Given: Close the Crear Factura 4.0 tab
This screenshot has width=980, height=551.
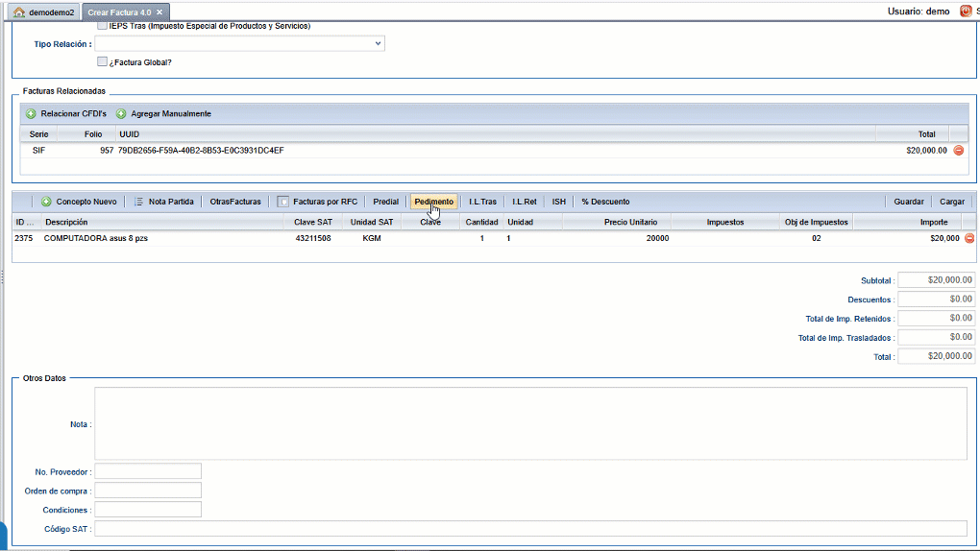Looking at the screenshot, I should coord(159,12).
